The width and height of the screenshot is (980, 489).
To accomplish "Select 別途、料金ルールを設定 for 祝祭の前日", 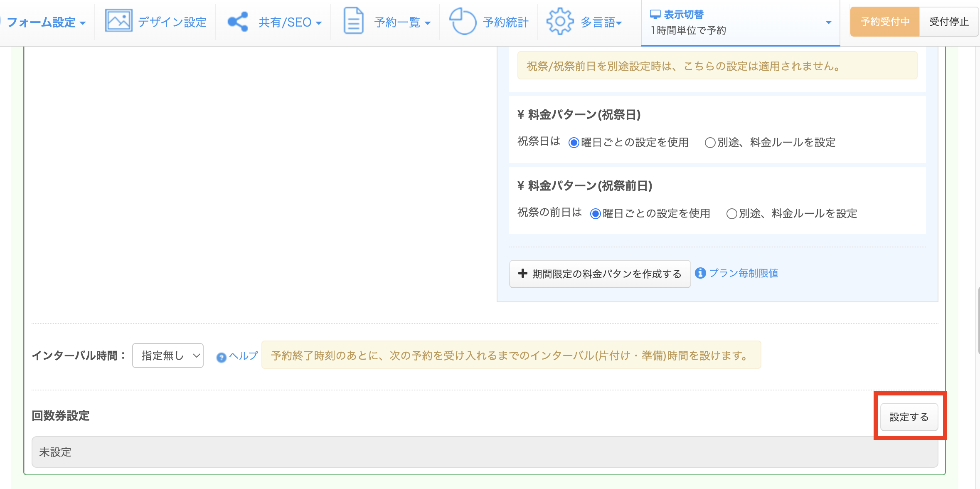I will (x=731, y=214).
